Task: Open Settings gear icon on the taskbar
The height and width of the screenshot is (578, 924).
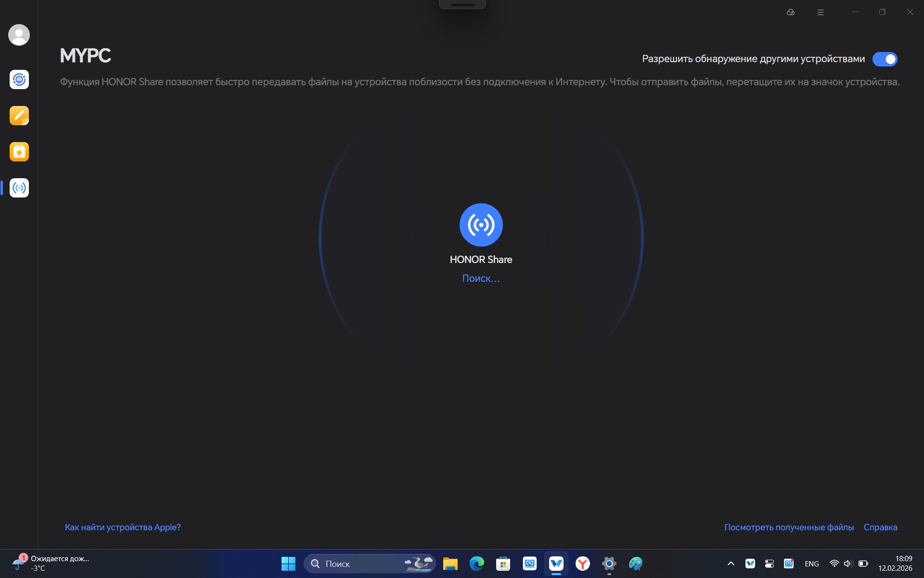Action: [x=609, y=564]
